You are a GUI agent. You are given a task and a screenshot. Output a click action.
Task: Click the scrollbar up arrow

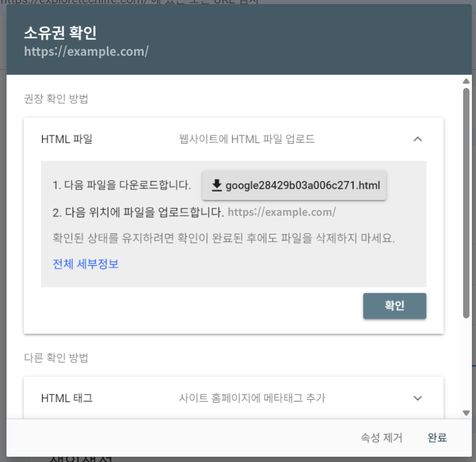(x=466, y=81)
